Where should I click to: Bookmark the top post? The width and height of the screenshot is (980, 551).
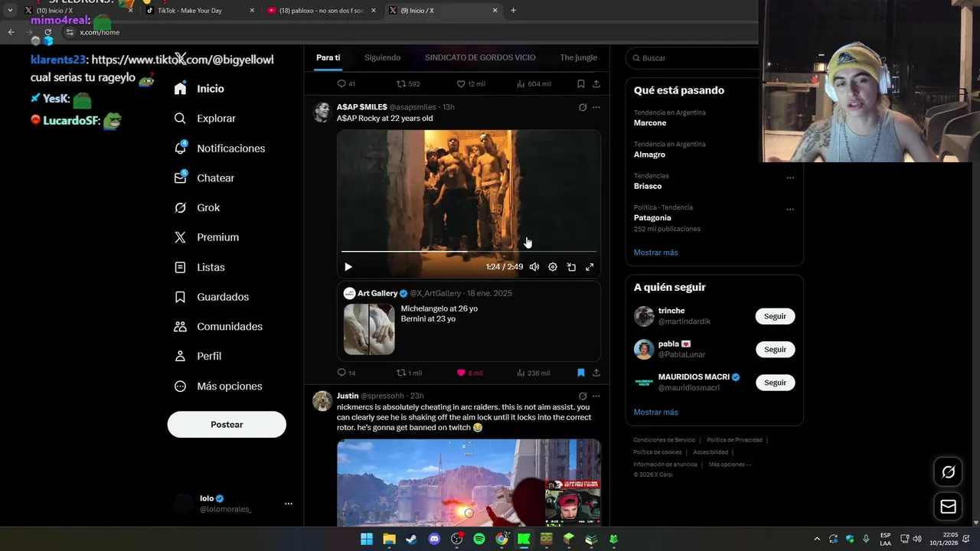(x=581, y=83)
